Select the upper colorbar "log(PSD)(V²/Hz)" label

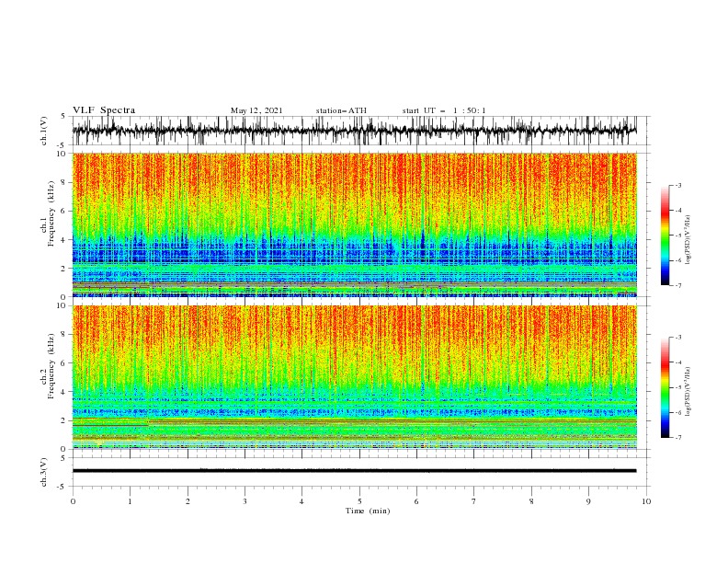click(688, 239)
